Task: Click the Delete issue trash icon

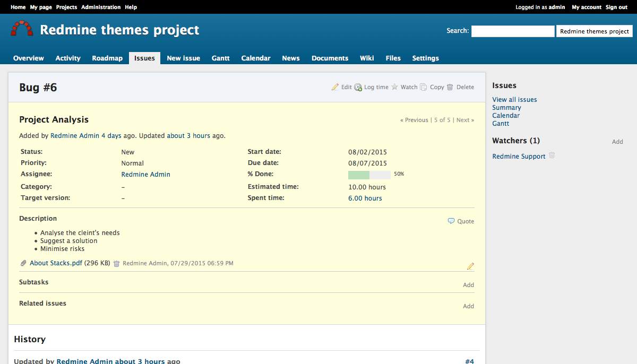Action: click(450, 87)
